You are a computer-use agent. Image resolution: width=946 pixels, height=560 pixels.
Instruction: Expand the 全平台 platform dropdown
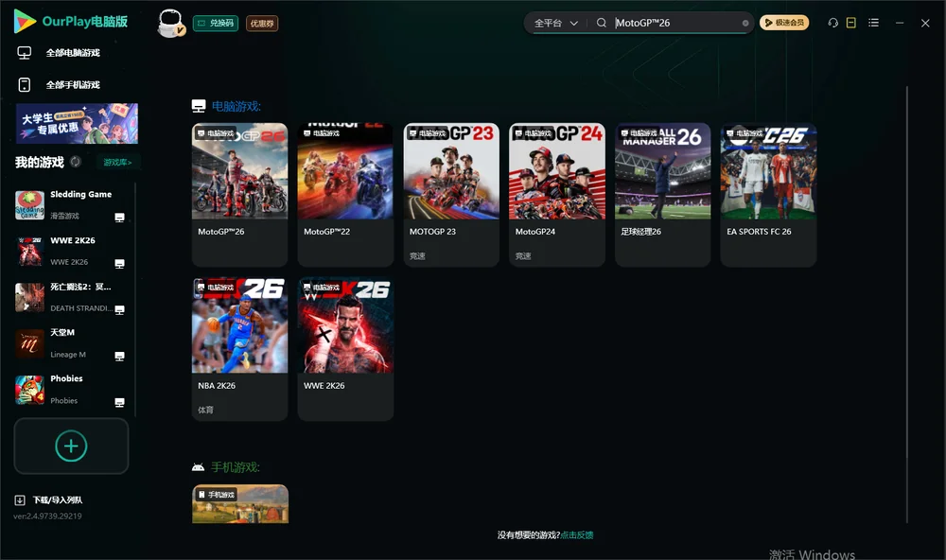point(555,23)
